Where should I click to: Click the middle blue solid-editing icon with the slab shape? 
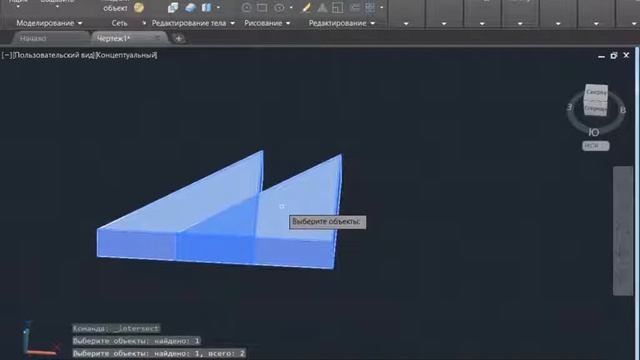pos(191,7)
